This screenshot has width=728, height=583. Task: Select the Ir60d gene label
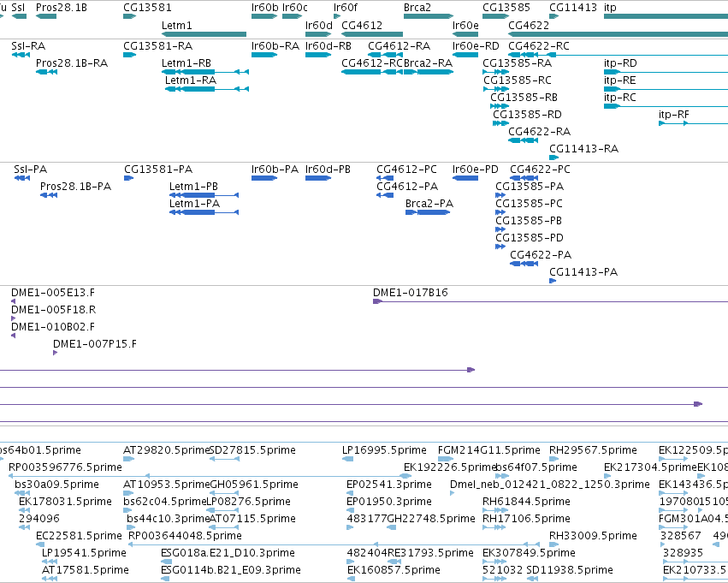pos(319,26)
